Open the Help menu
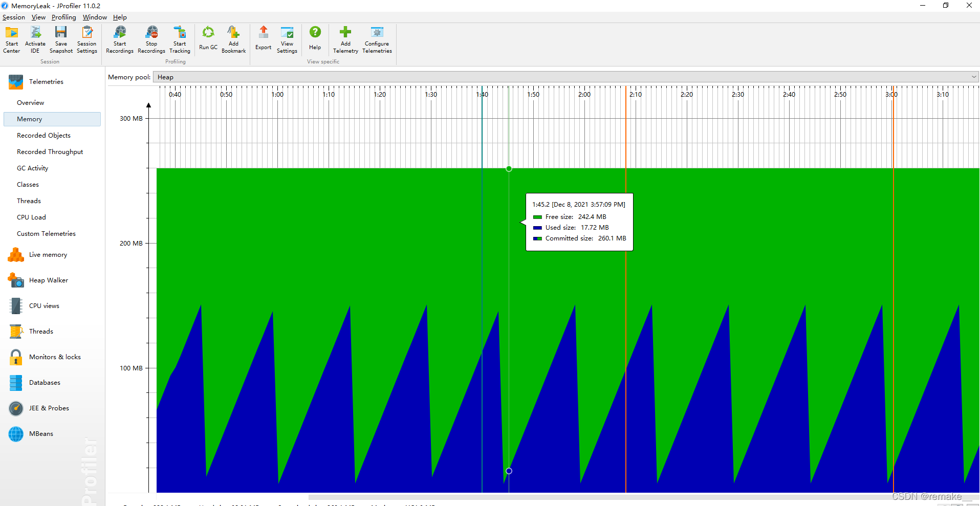 (120, 17)
